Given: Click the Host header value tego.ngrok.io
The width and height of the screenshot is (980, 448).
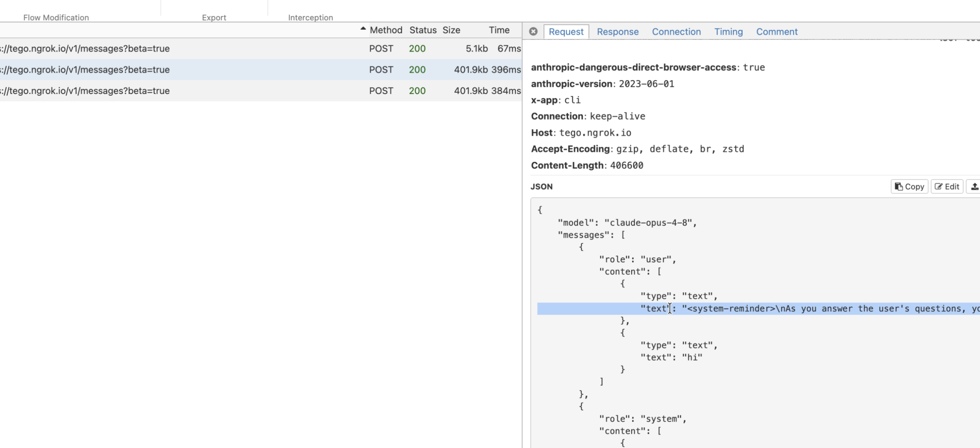Looking at the screenshot, I should [595, 133].
